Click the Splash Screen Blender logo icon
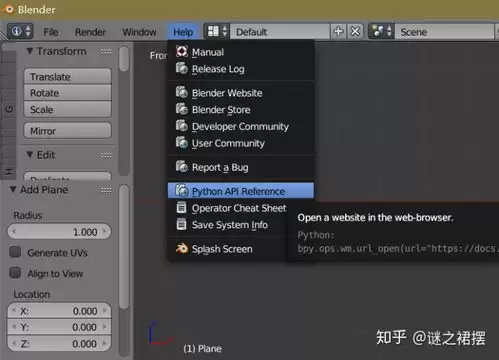Screen dimensions: 499x360 182,248
